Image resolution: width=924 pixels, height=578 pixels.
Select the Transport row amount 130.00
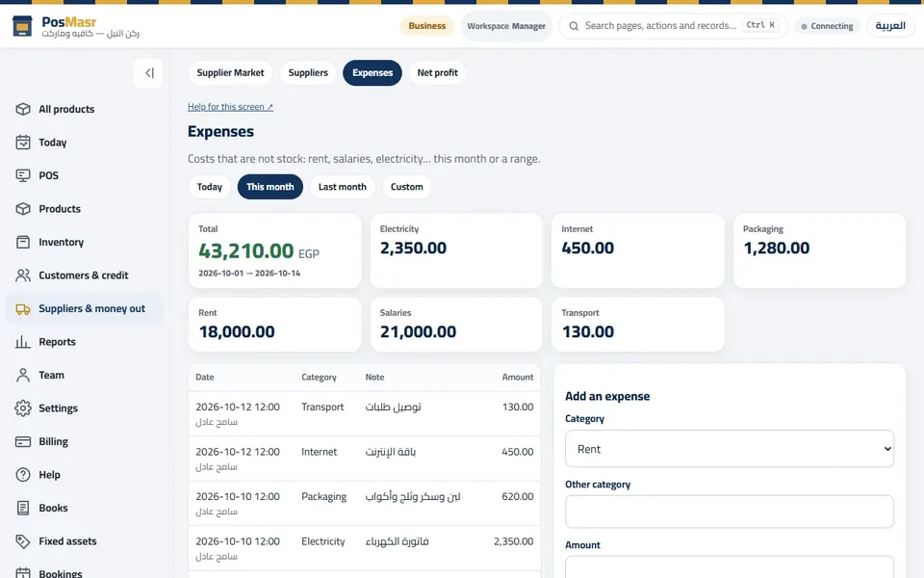(x=518, y=407)
